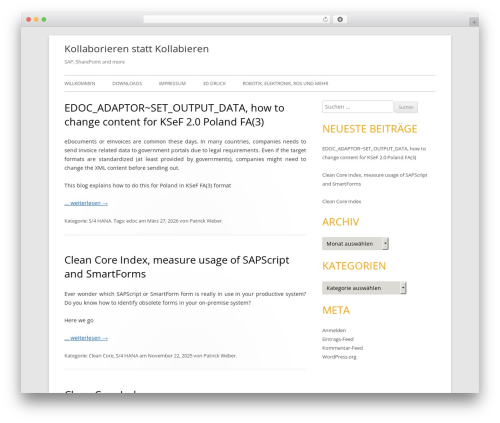Open the 3D Druck menu item
The image size is (500, 423).
[x=214, y=83]
